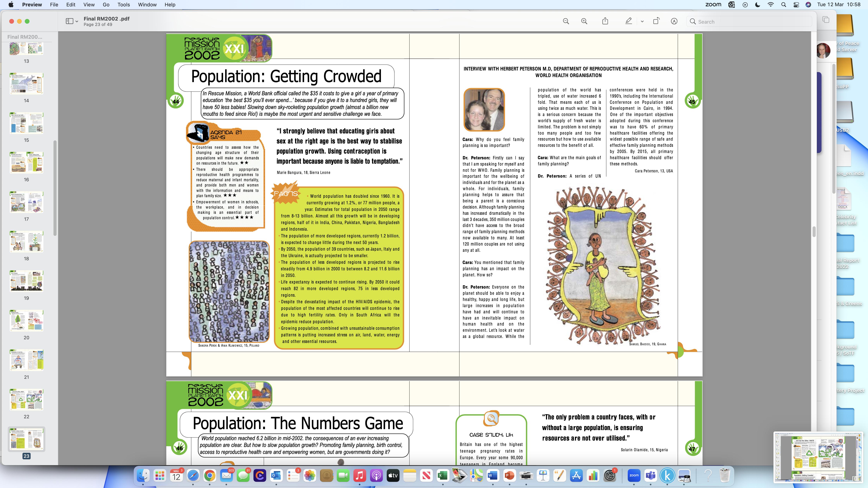Click the Highlight/annotate circle icon
The width and height of the screenshot is (868, 488).
click(674, 21)
